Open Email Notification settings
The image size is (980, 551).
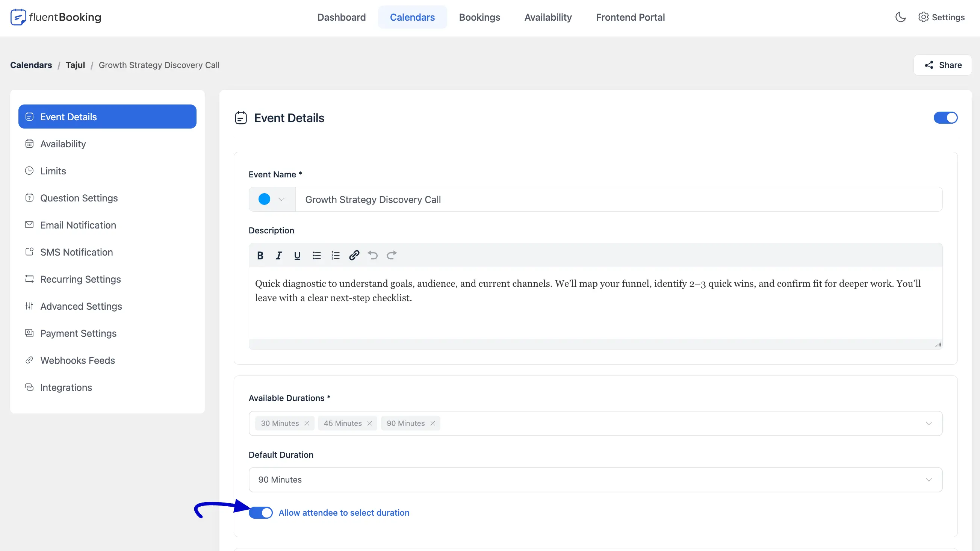point(107,225)
